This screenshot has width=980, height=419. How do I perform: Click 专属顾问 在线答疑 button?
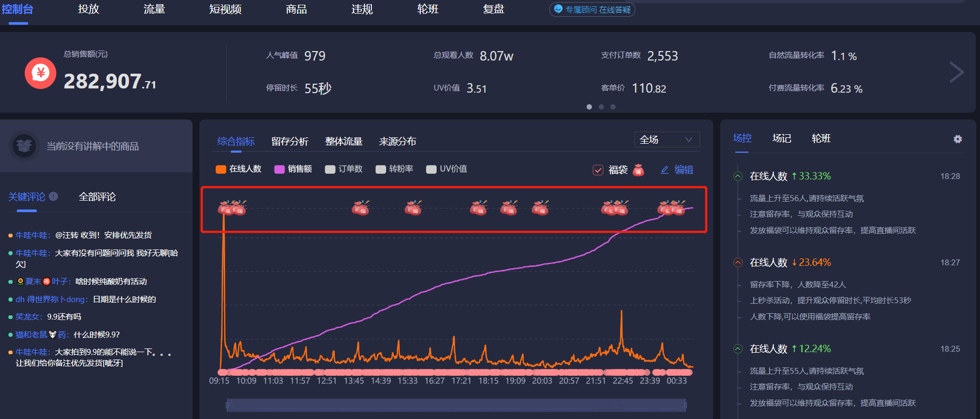[592, 9]
